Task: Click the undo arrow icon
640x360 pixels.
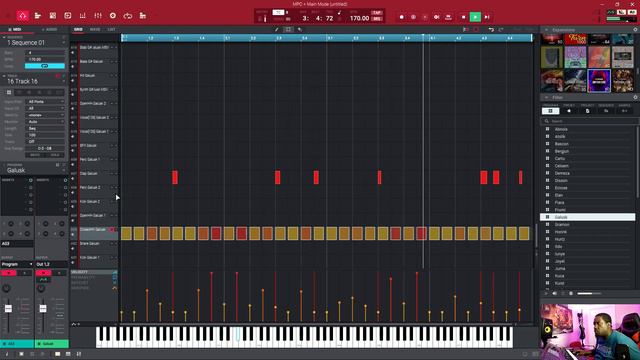Action: [x=491, y=29]
